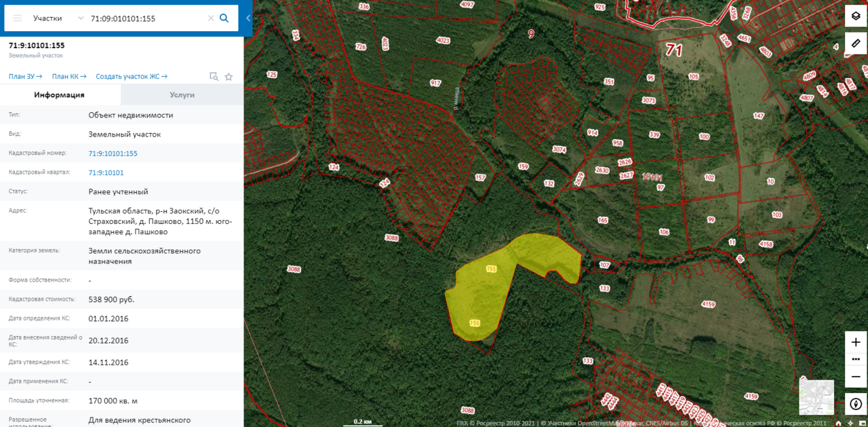Click the find-on-map icon near star
The width and height of the screenshot is (868, 427).
click(214, 77)
